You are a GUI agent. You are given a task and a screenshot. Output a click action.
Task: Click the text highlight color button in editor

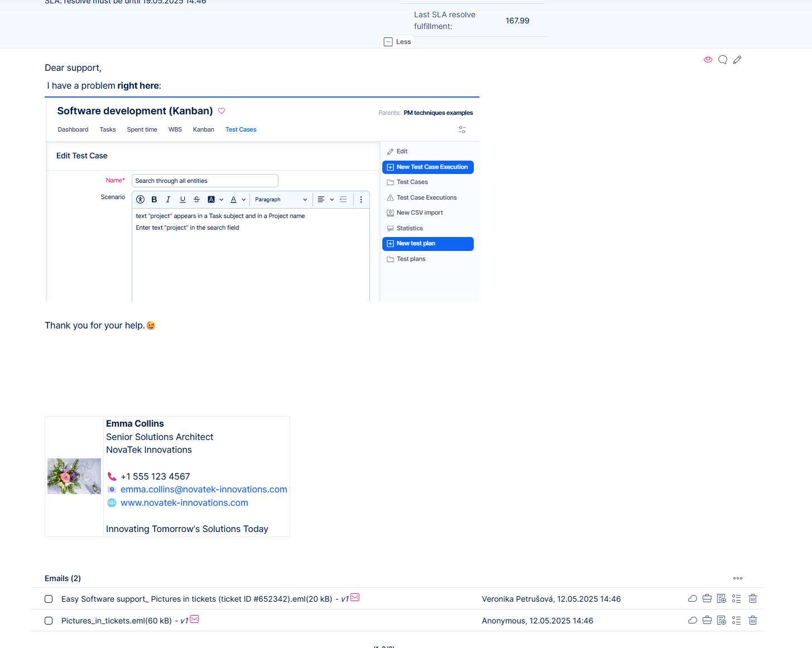point(211,200)
